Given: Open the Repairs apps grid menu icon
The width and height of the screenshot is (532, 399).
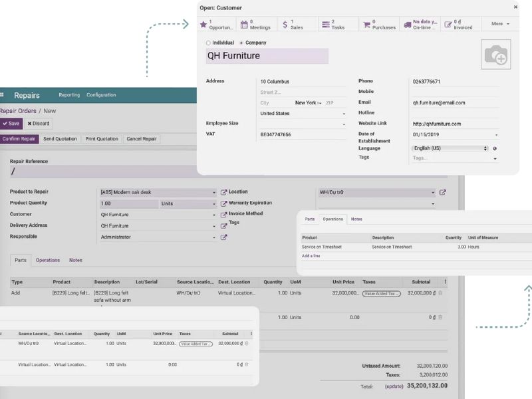Looking at the screenshot, I should pyautogui.click(x=2, y=95).
